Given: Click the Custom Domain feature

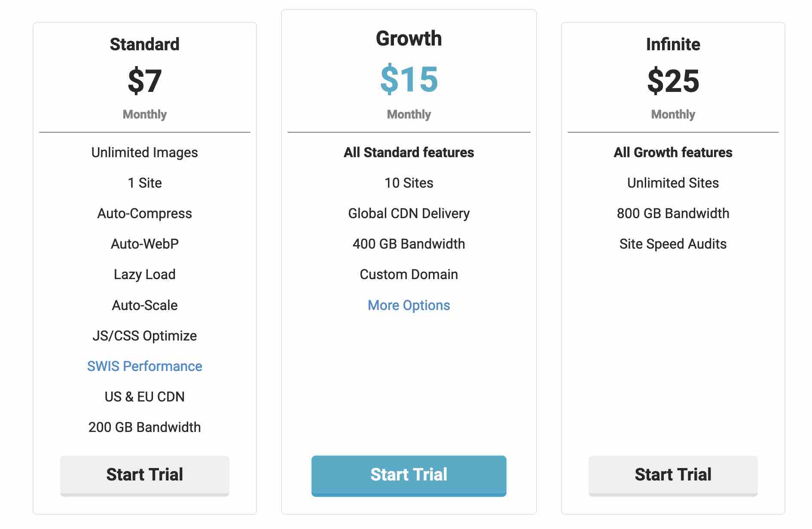Looking at the screenshot, I should [x=409, y=274].
